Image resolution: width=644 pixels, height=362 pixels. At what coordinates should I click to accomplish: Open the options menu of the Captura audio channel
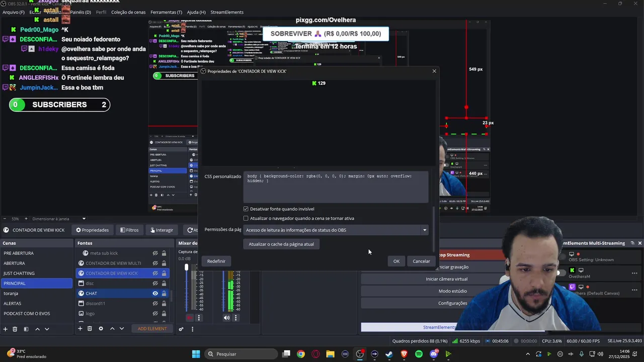tap(199, 318)
